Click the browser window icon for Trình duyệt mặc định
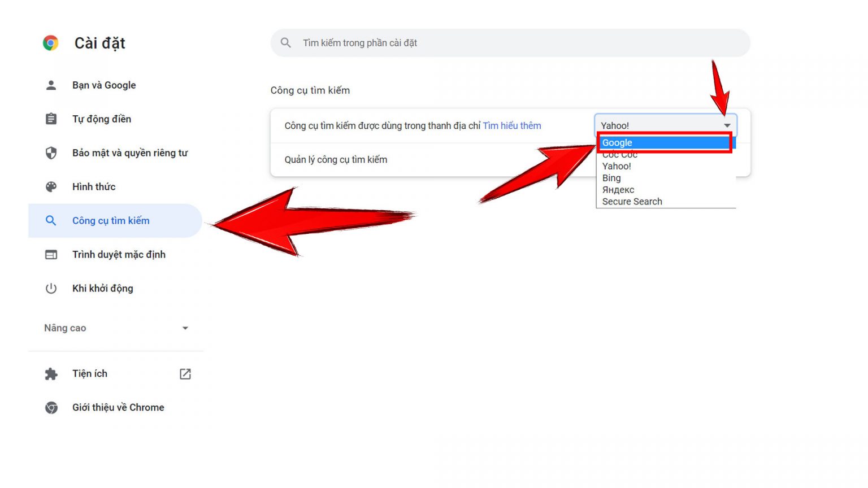Image resolution: width=868 pixels, height=488 pixels. pos(51,255)
